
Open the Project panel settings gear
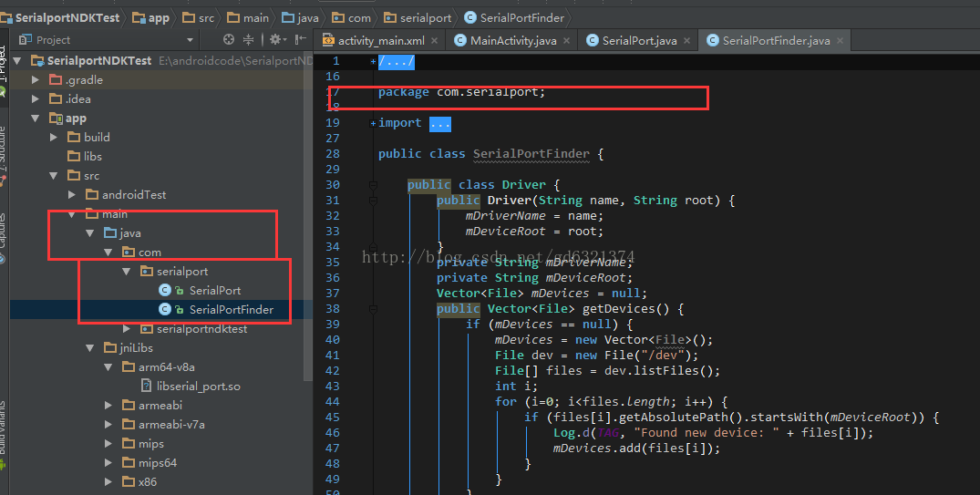click(275, 39)
